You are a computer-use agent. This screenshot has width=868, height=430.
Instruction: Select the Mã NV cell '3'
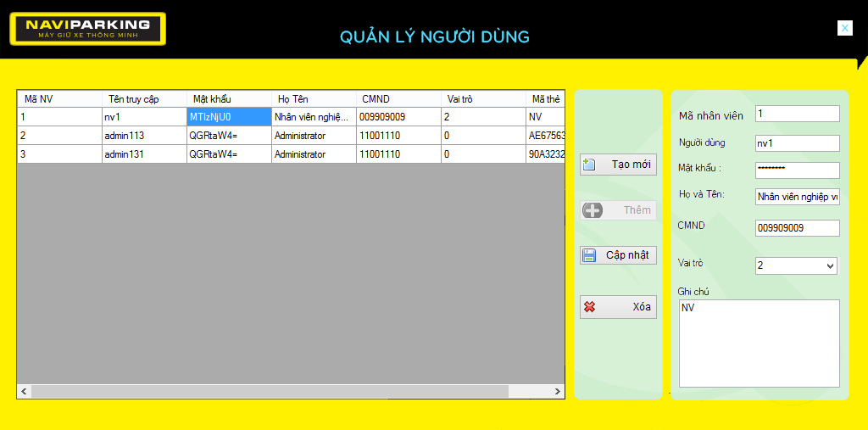(59, 154)
